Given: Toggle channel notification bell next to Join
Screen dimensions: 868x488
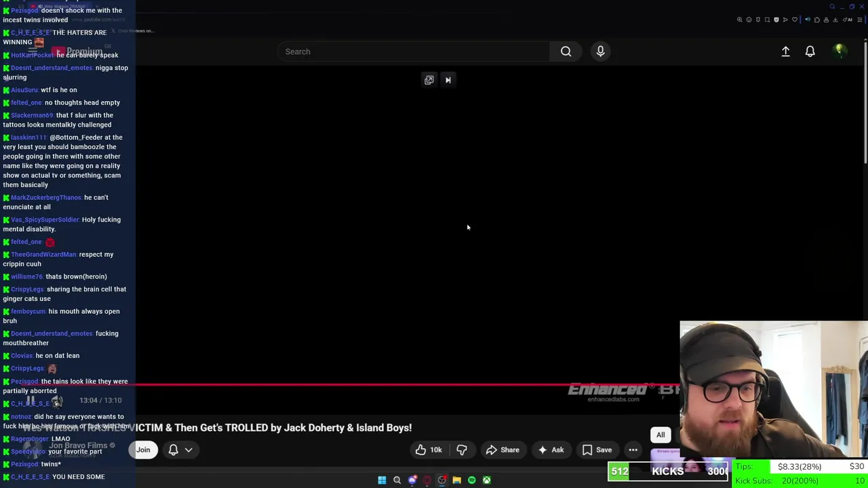Looking at the screenshot, I should 173,449.
